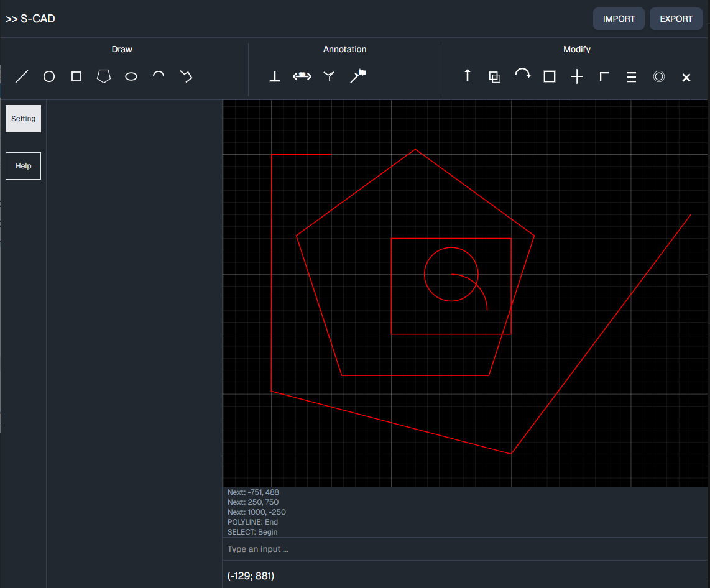Select the Ellipse draw tool

(131, 76)
